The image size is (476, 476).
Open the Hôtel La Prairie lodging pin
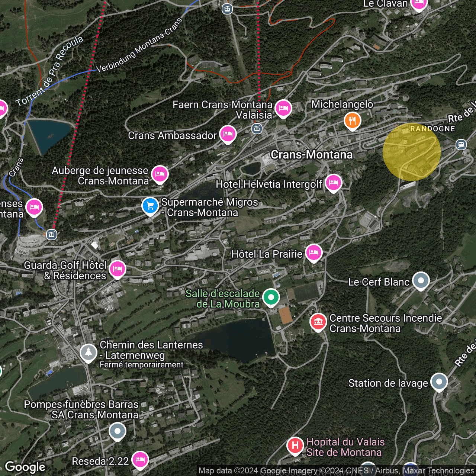click(x=313, y=253)
